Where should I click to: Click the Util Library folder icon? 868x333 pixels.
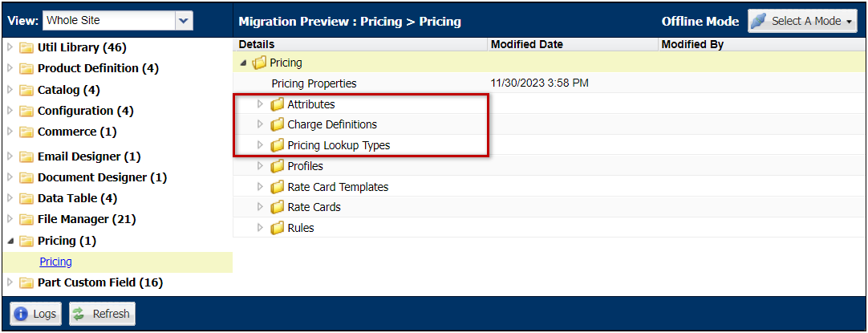(26, 47)
